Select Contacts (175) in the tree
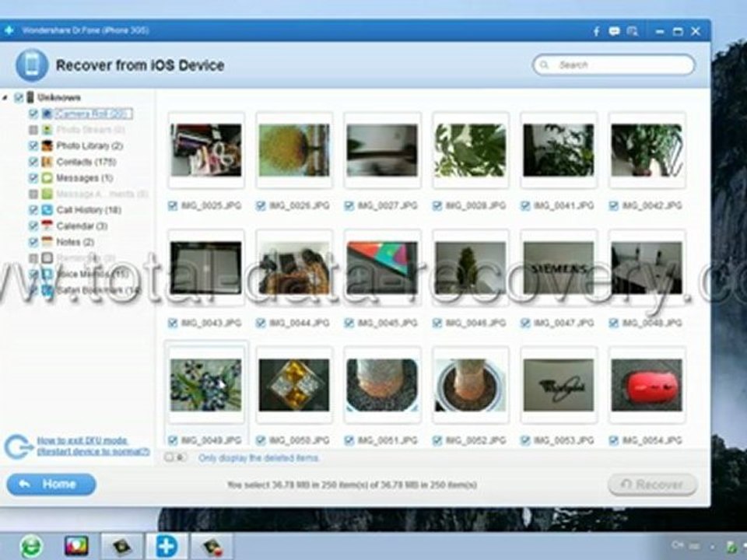The height and width of the screenshot is (560, 747). (x=86, y=162)
